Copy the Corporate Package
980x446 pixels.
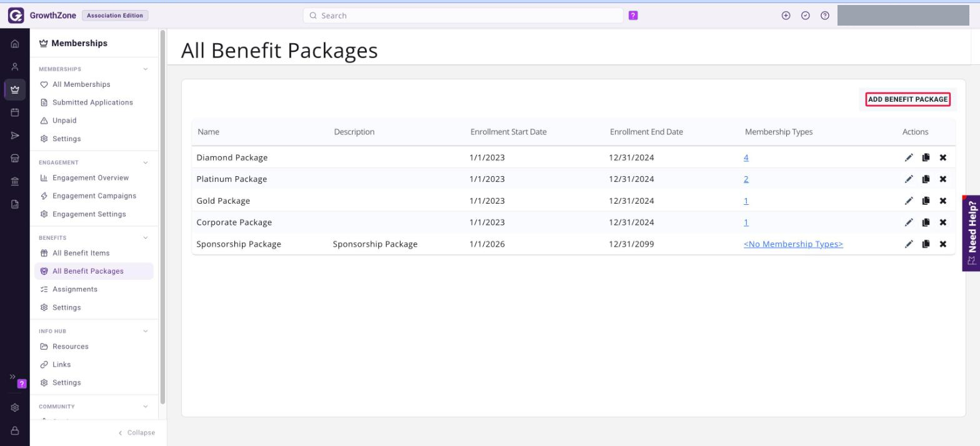926,222
